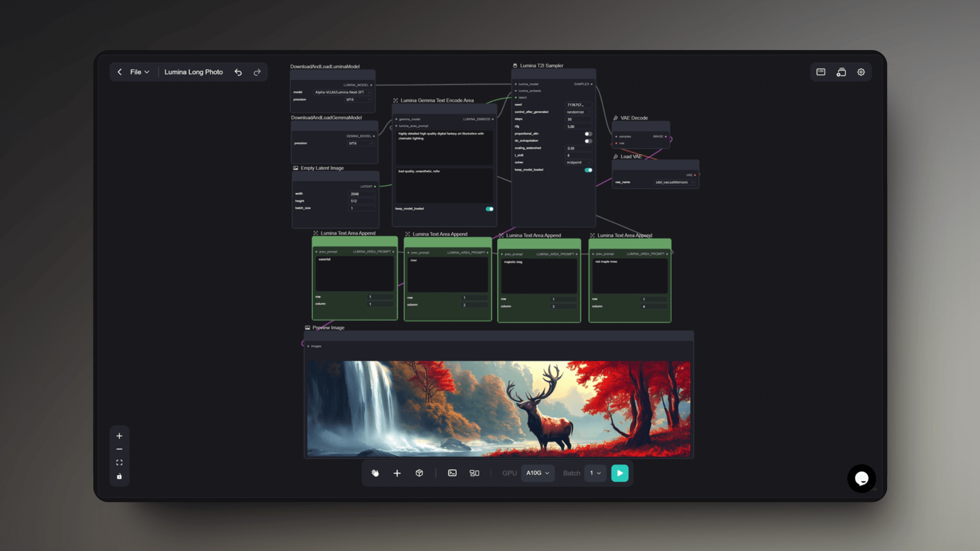Open the 3D cube models icon

click(x=419, y=473)
